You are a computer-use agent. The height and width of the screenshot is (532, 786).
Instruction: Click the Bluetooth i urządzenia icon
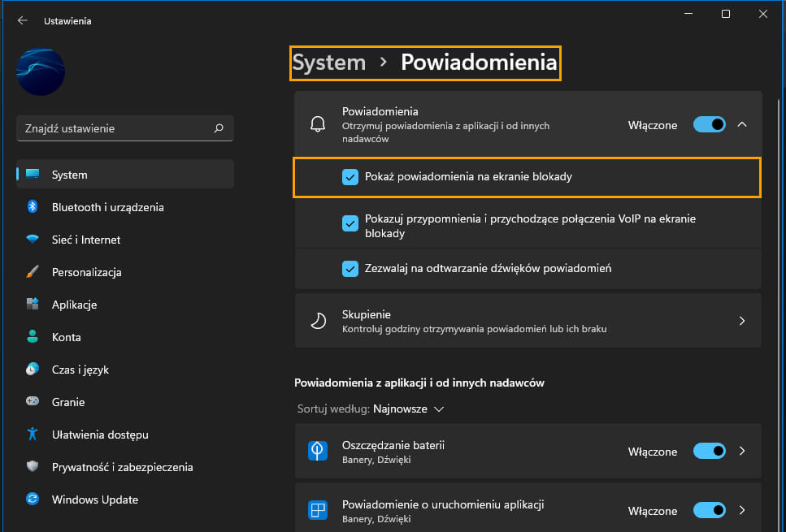(33, 206)
